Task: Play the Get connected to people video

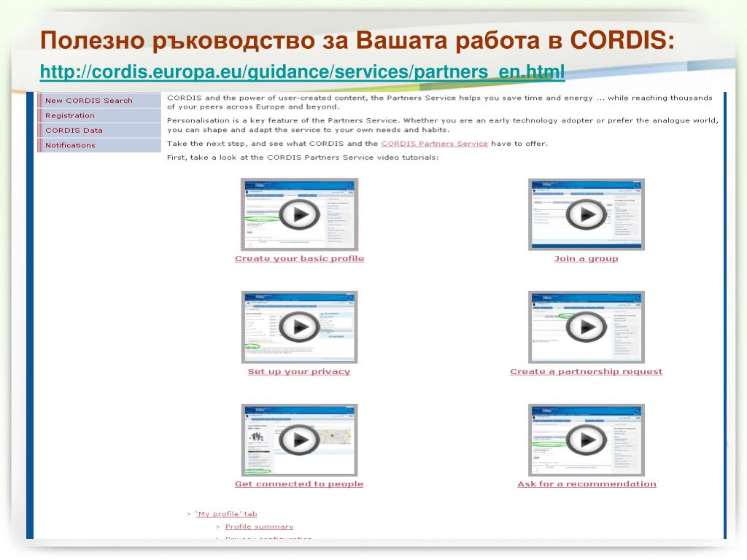Action: 299,440
